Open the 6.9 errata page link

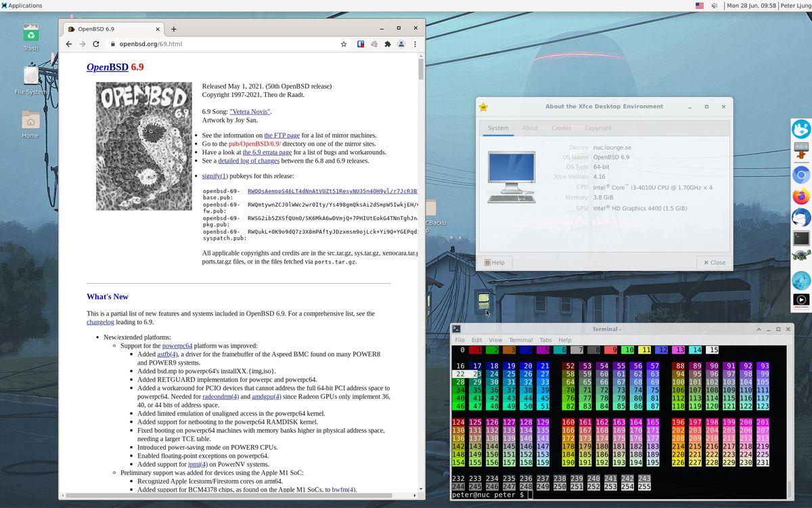(267, 152)
